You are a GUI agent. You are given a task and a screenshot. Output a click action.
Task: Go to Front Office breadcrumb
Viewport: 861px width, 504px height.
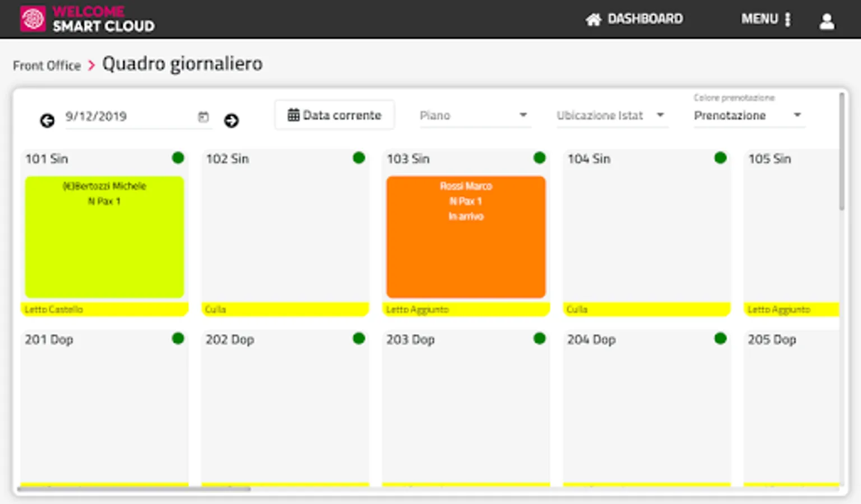[47, 66]
